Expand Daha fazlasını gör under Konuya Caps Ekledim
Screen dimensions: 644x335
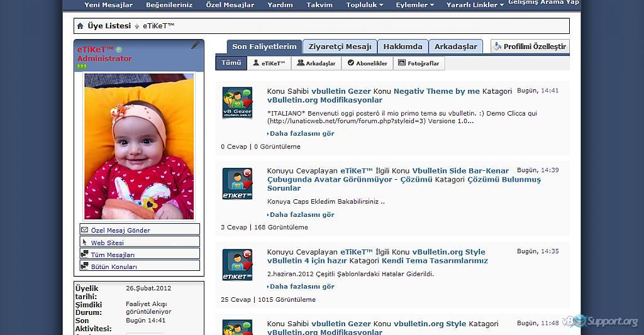click(x=301, y=215)
